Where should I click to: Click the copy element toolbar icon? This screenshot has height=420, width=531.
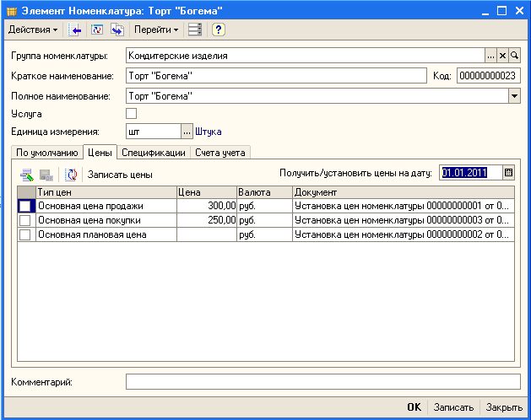coord(117,30)
